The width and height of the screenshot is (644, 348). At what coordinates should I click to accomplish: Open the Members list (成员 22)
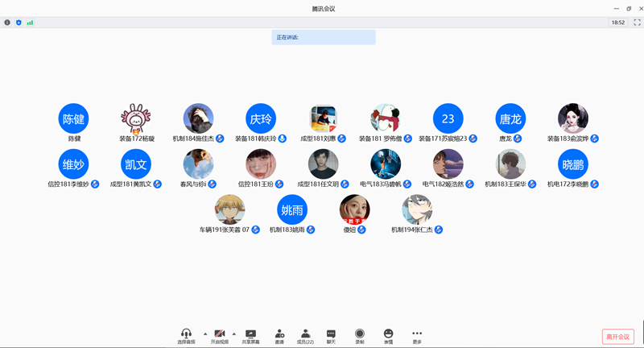tap(305, 334)
